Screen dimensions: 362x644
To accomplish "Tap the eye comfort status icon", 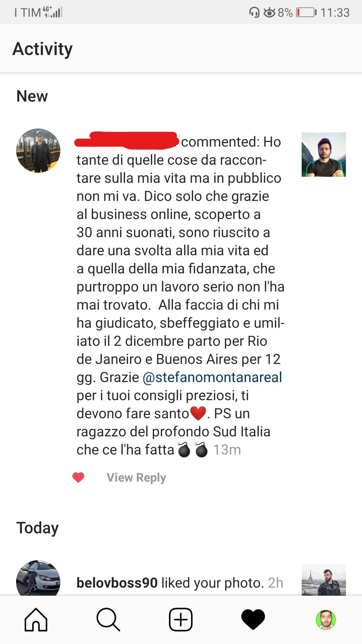I will pyautogui.click(x=269, y=13).
